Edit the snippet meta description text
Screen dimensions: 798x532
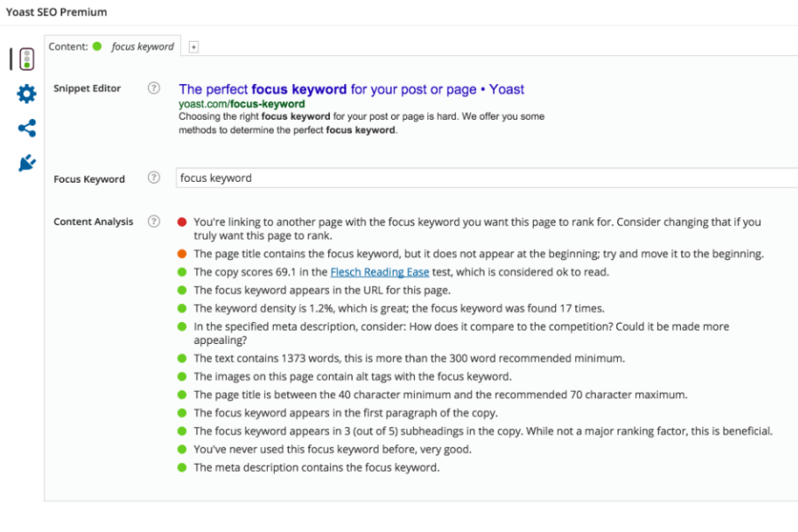(x=362, y=123)
